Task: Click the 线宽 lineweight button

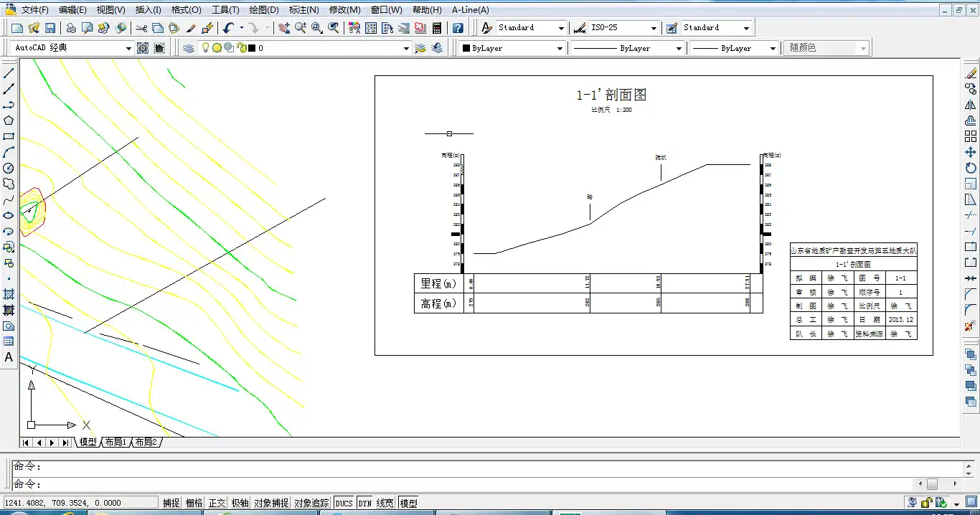Action: point(385,503)
